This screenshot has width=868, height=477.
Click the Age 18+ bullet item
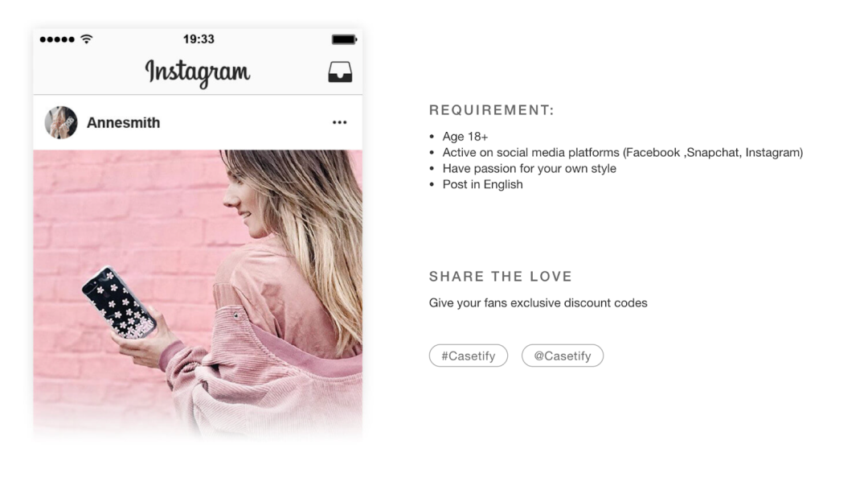pos(465,137)
